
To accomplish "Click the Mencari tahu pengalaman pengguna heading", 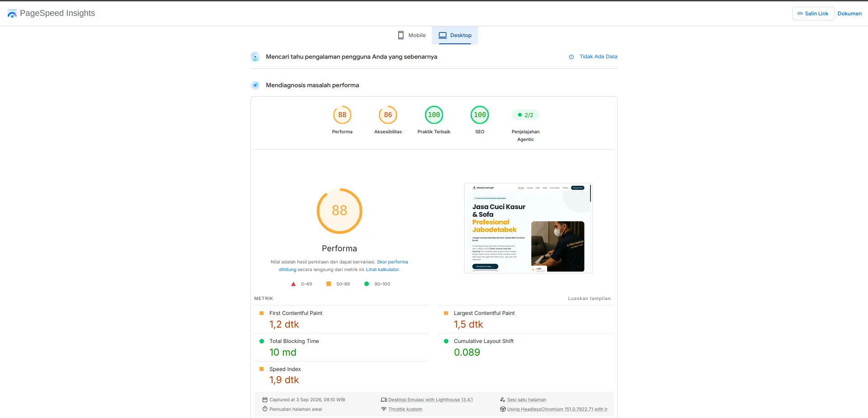I will tap(351, 57).
